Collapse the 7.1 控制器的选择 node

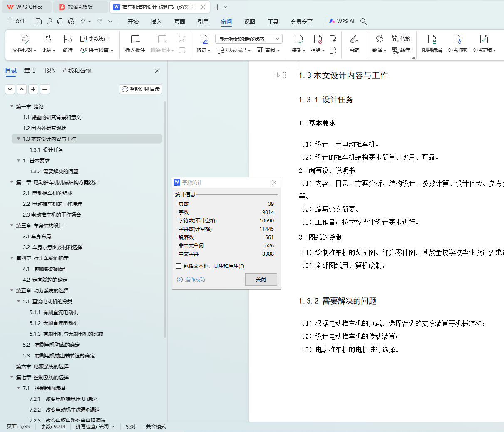click(18, 388)
